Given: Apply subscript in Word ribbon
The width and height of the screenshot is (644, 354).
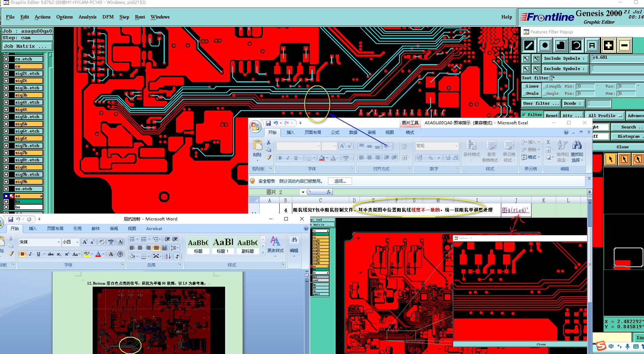Looking at the screenshot, I should coord(59,254).
